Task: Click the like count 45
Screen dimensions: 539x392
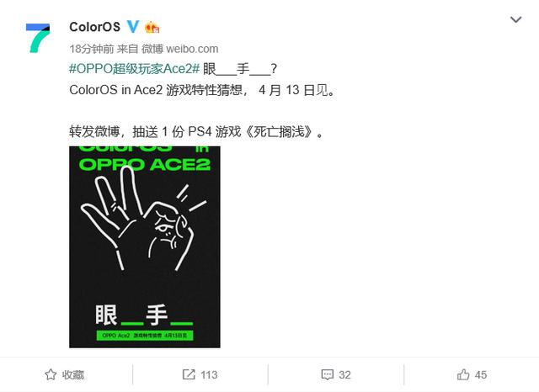Action: [481, 374]
